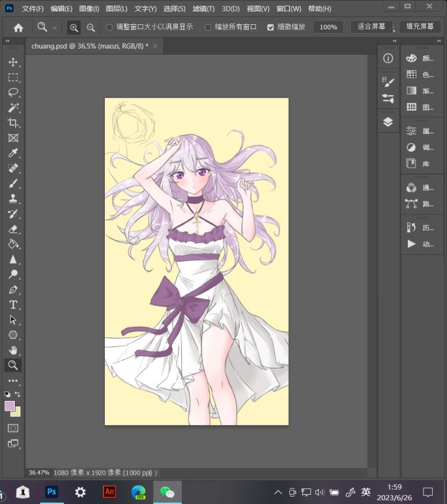Select the Lasso tool

click(13, 92)
